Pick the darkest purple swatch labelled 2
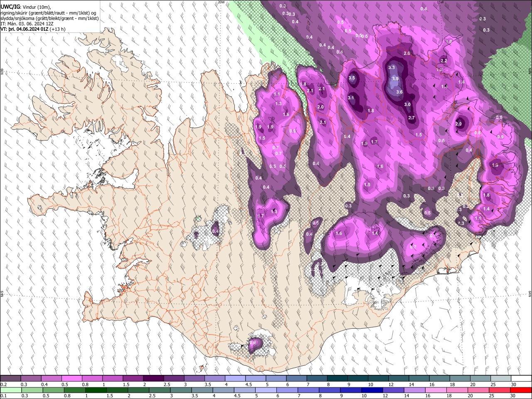The width and height of the screenshot is (532, 399). coord(153,378)
